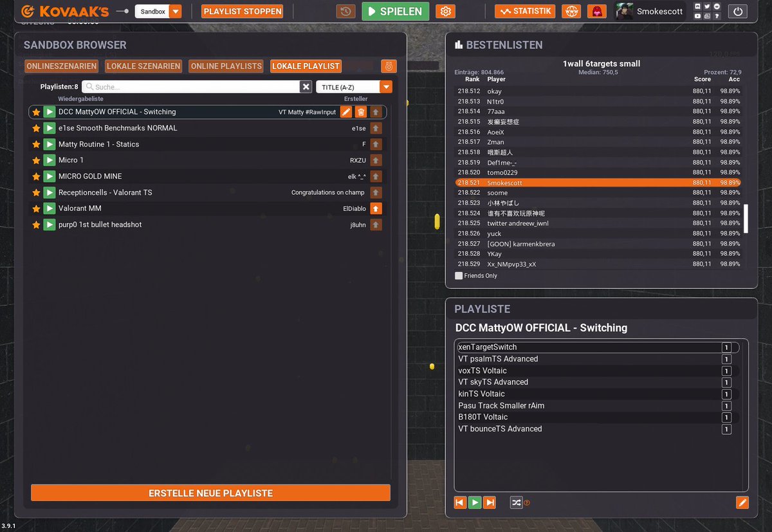Toggle favorite star for DCC MattyOW playlist
772x532 pixels.
36,112
